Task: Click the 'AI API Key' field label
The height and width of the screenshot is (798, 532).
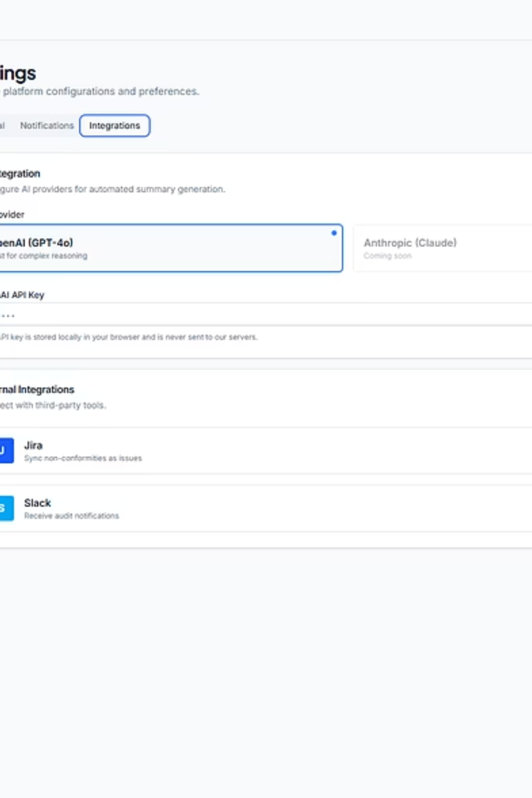Action: (22, 294)
